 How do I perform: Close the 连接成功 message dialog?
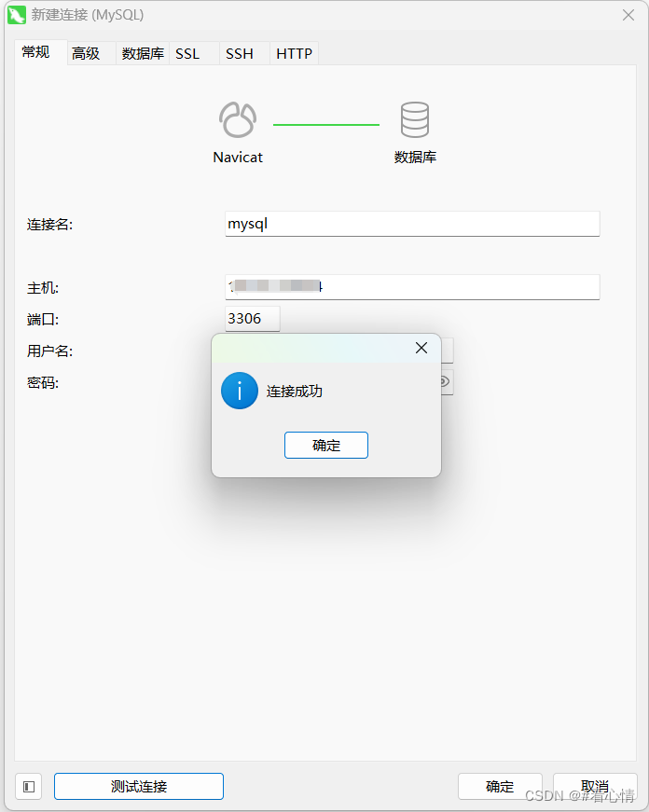click(x=421, y=348)
